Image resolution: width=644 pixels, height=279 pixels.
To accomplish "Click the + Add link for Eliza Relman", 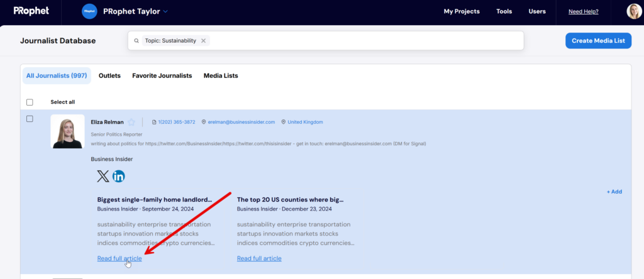I will coord(614,192).
